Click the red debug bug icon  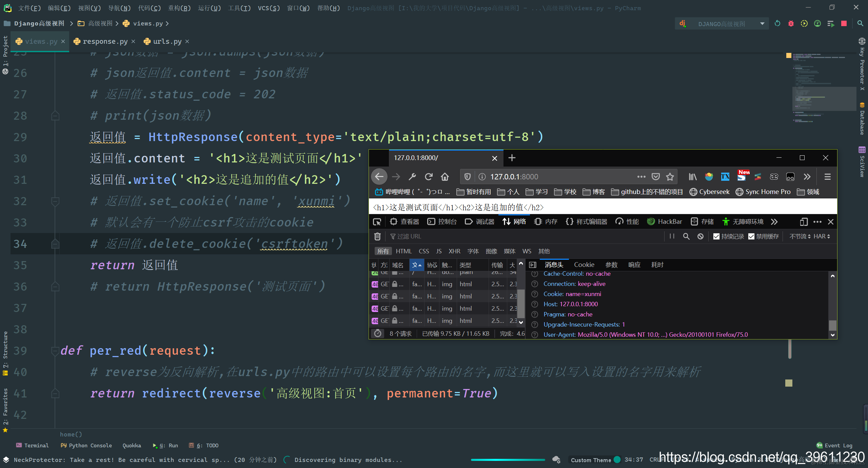tap(791, 23)
